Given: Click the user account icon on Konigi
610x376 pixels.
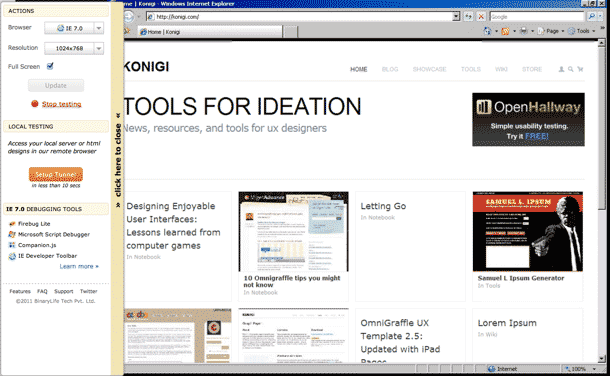Looking at the screenshot, I should click(561, 69).
